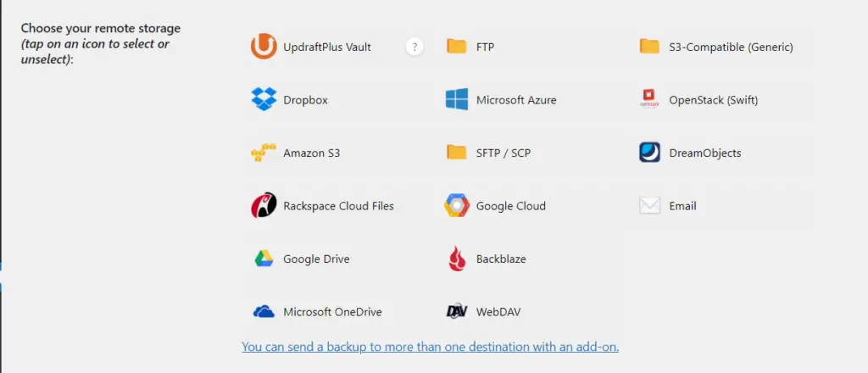Pick the OpenStack (Swift) icon
Screen dimensions: 868x373
(649, 100)
